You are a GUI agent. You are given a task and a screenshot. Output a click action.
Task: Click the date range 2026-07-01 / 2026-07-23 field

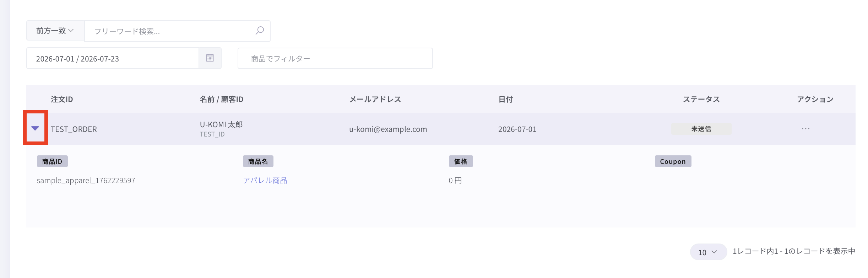[x=113, y=58]
